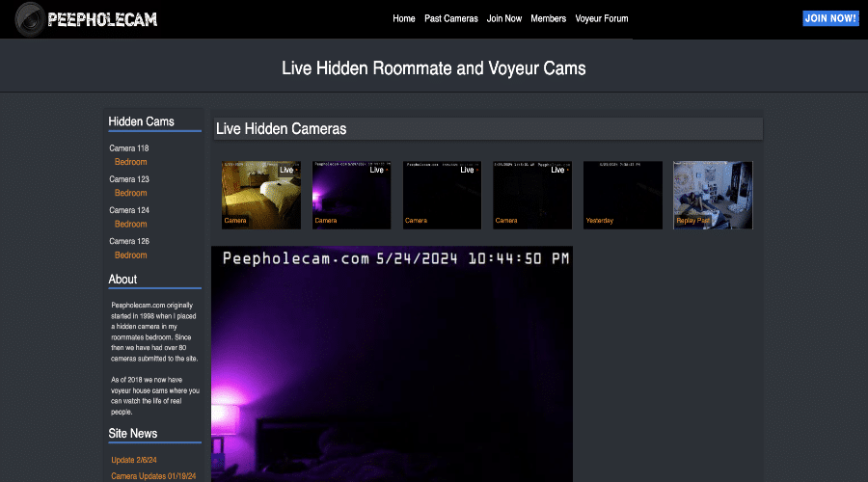Click the Camera 124 label in sidebar
The height and width of the screenshot is (482, 868).
[x=129, y=210]
